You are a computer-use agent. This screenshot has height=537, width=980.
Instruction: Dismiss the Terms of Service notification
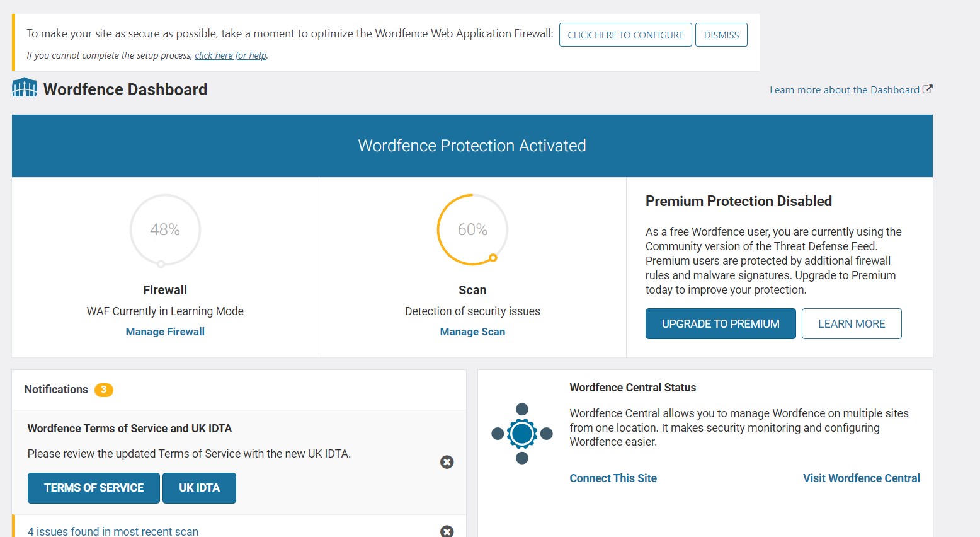coord(447,462)
